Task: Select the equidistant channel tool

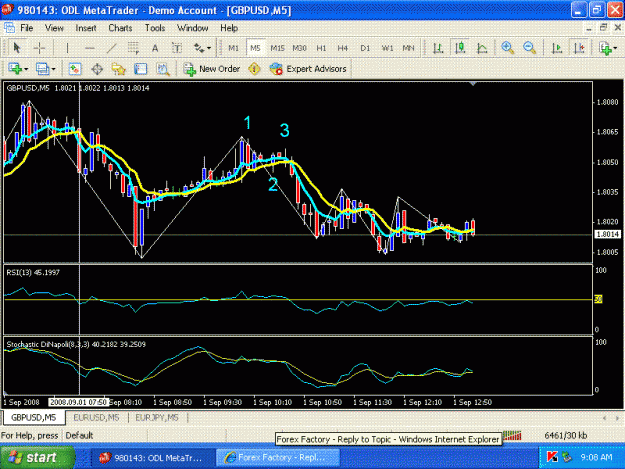Action: point(133,48)
